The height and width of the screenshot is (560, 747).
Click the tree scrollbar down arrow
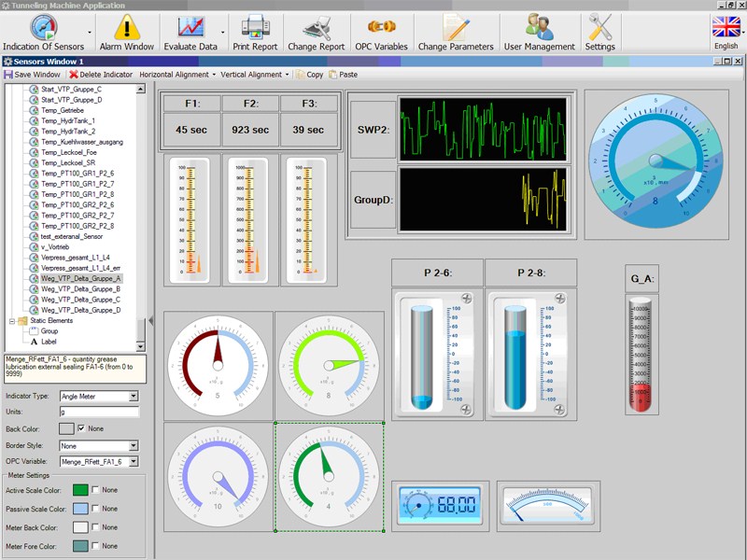[141, 346]
